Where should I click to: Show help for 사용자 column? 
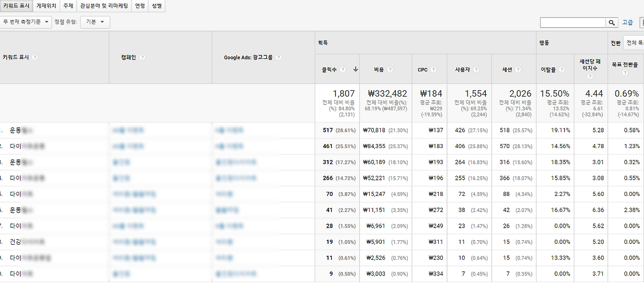point(476,69)
